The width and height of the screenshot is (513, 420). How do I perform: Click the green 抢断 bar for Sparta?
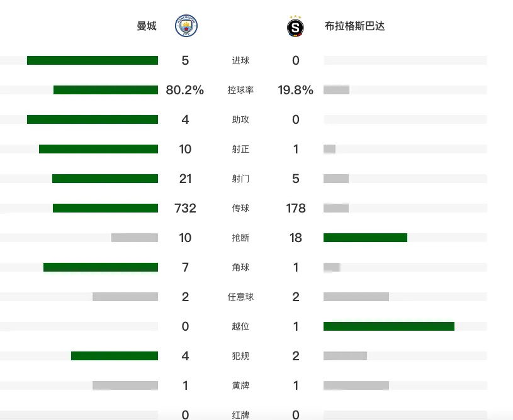coord(366,238)
